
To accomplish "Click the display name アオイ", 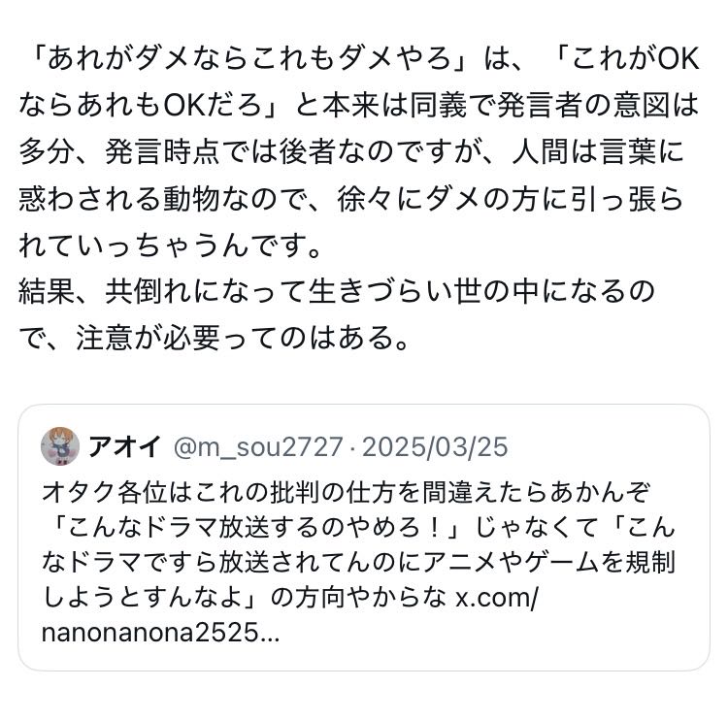I will tap(122, 447).
